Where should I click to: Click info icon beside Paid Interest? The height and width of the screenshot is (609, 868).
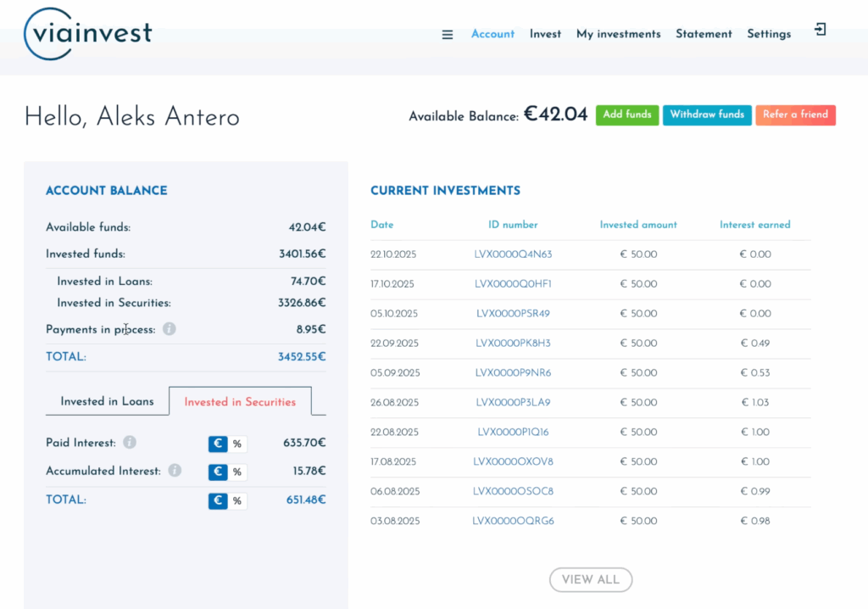[130, 443]
